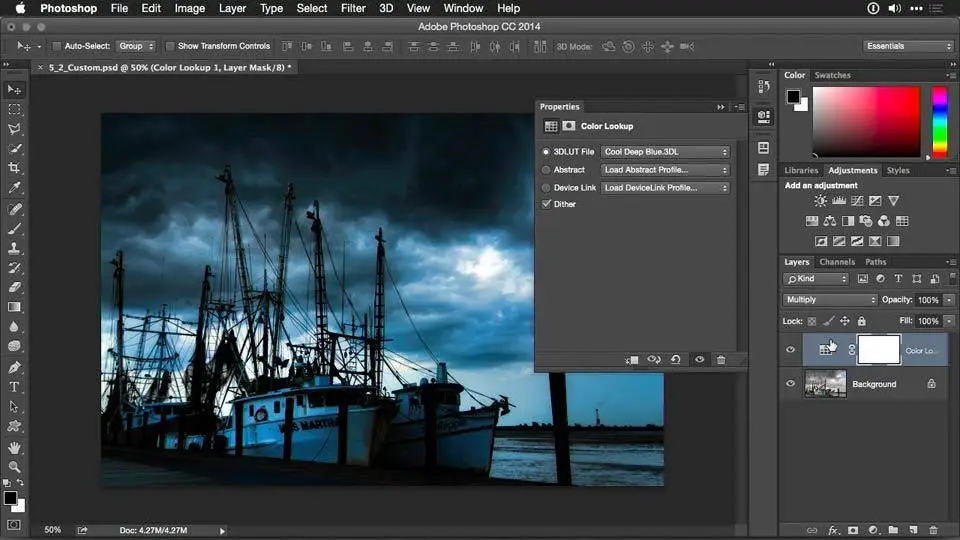
Task: Select the Zoom tool
Action: coord(14,466)
